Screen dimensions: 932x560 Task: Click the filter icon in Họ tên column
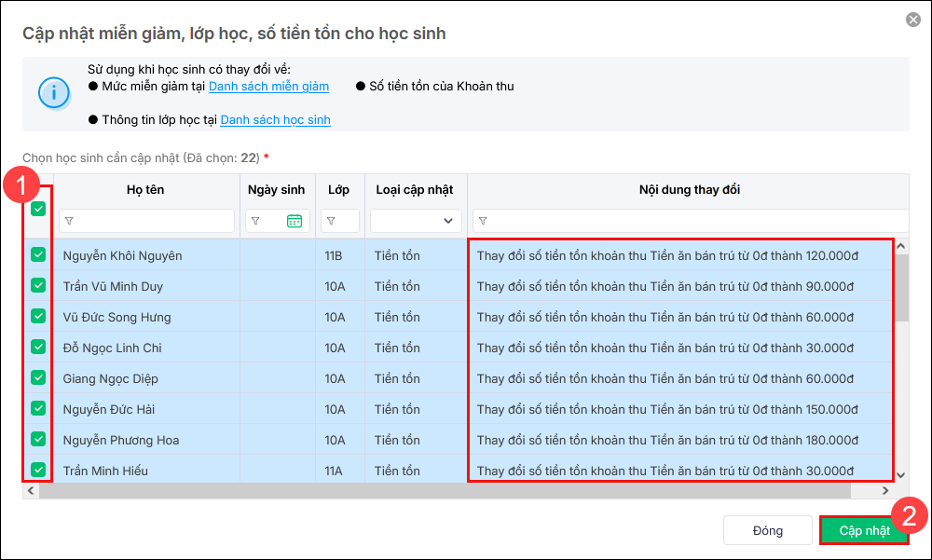70,221
